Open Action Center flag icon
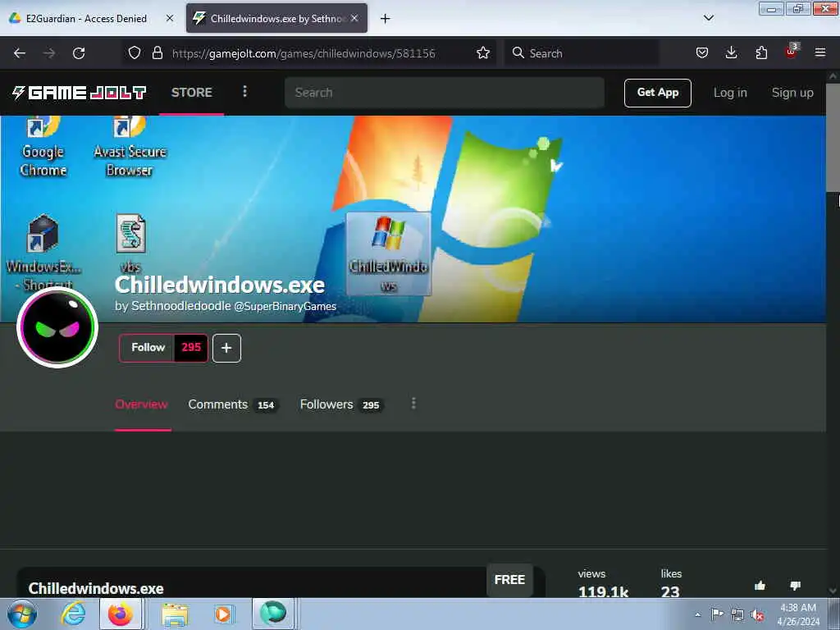840x630 pixels. pos(717,614)
